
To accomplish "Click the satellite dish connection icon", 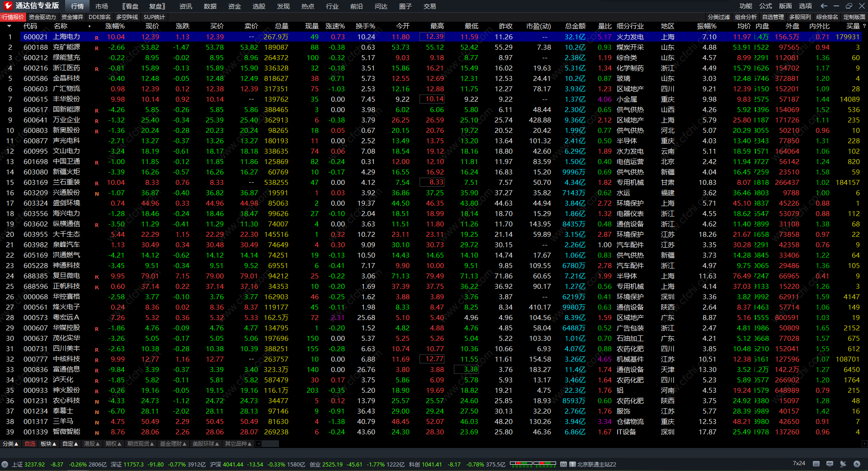I will 843,464.
